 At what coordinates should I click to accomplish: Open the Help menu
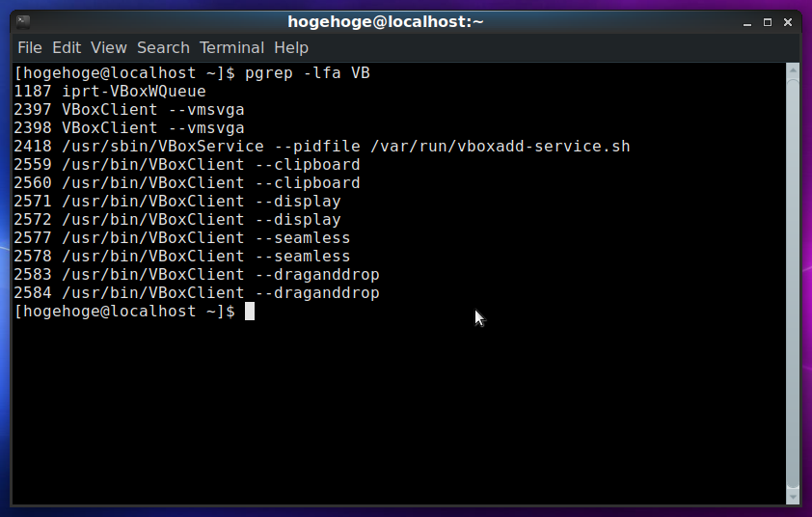[291, 47]
